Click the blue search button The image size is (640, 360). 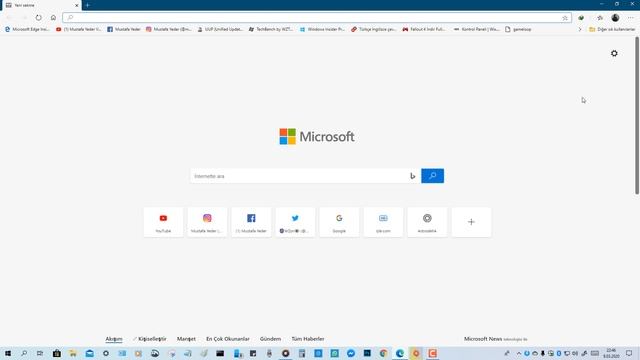click(432, 176)
